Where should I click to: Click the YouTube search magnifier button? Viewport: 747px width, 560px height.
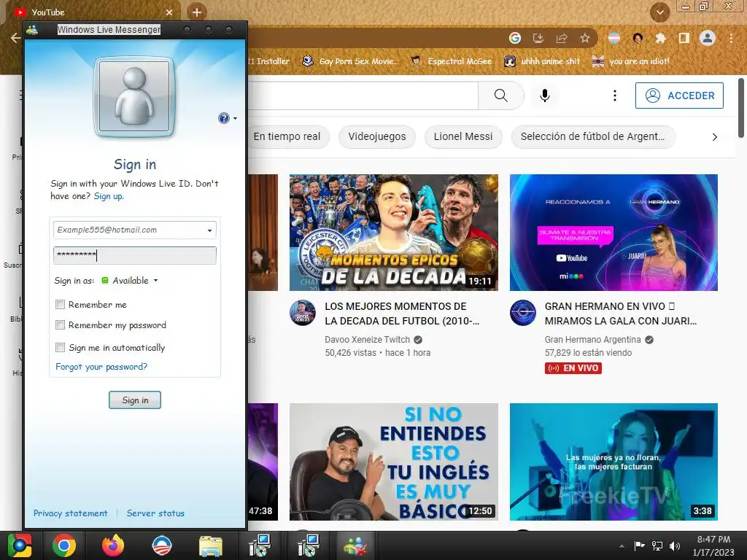click(500, 96)
